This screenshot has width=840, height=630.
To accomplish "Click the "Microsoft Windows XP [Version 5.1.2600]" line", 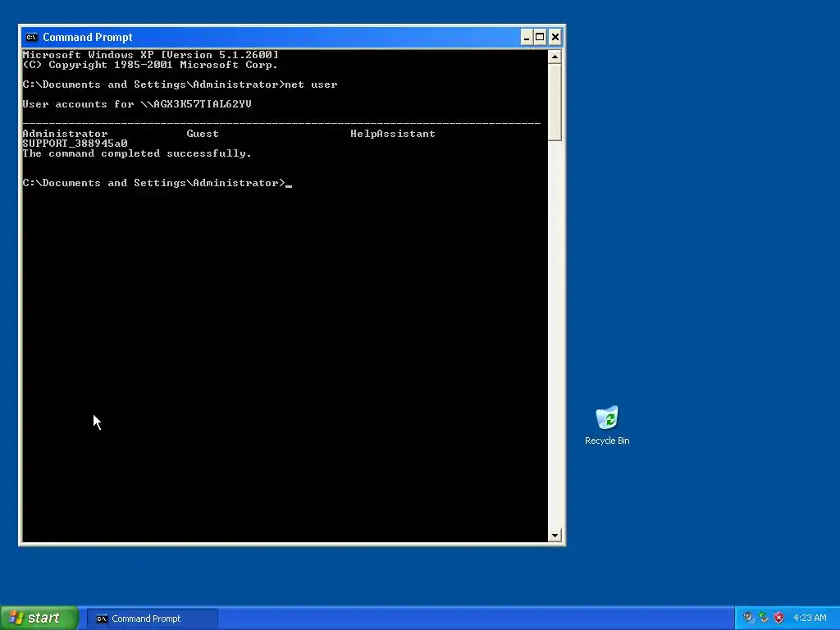I will coord(151,55).
